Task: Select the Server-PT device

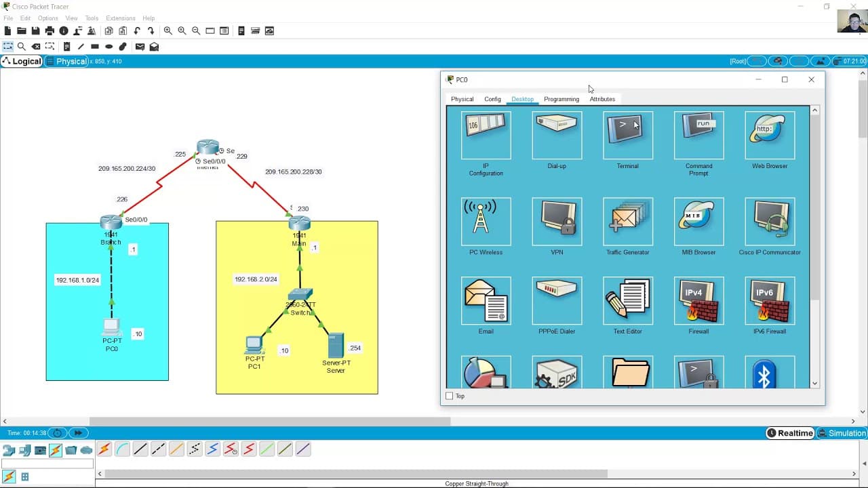Action: pyautogui.click(x=336, y=346)
